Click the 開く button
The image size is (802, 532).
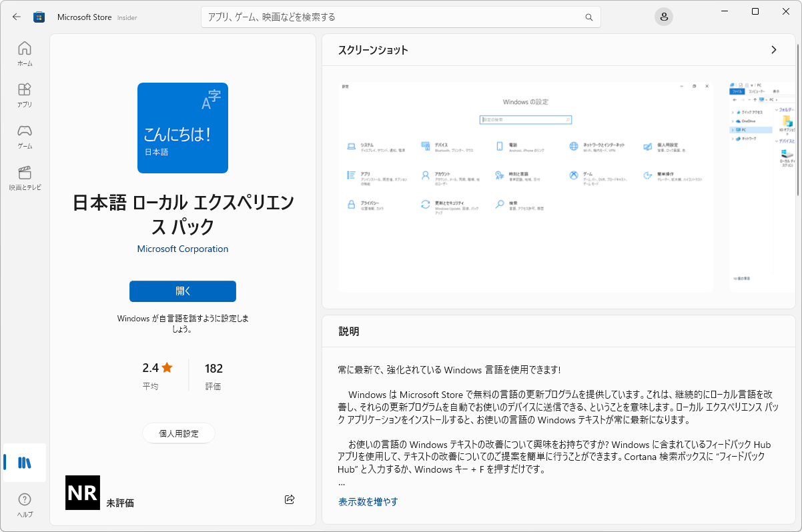point(182,291)
